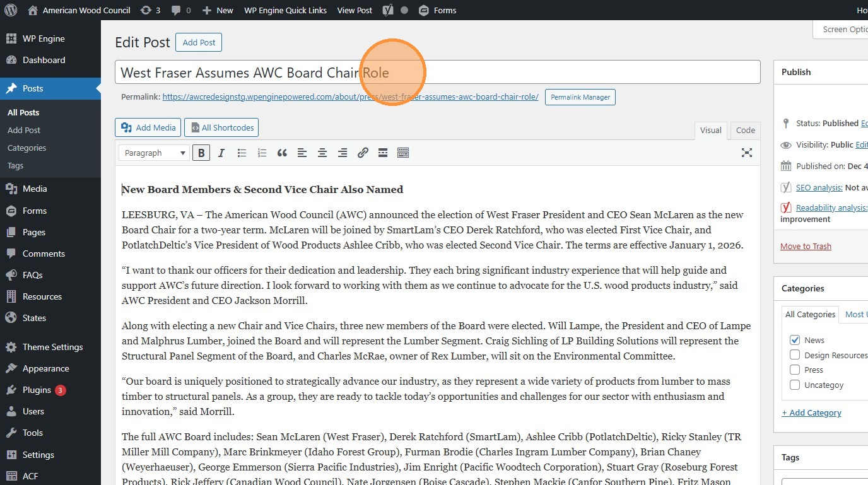Open the Paragraph format dropdown
Viewport: 868px width, 485px height.
155,153
